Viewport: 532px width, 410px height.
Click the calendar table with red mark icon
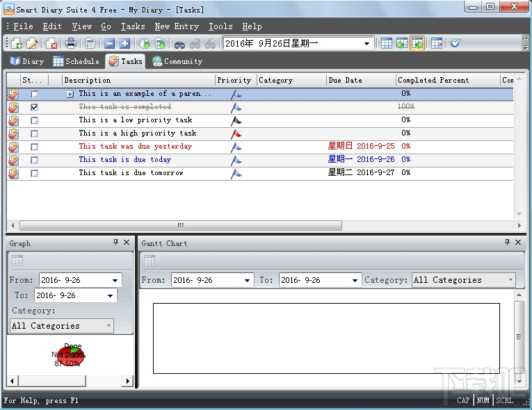(437, 43)
